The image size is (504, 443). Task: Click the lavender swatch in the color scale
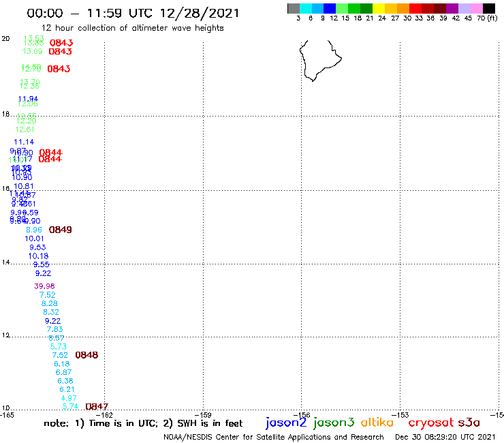coord(464,8)
